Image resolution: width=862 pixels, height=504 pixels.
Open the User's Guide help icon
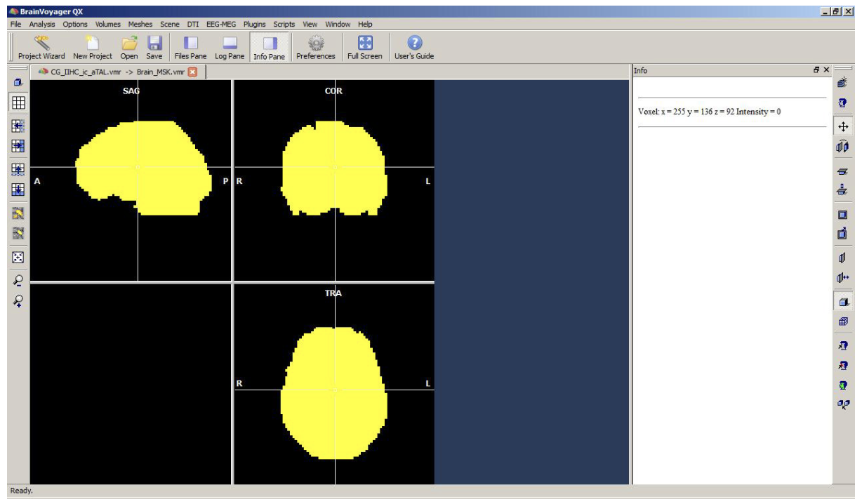click(414, 48)
